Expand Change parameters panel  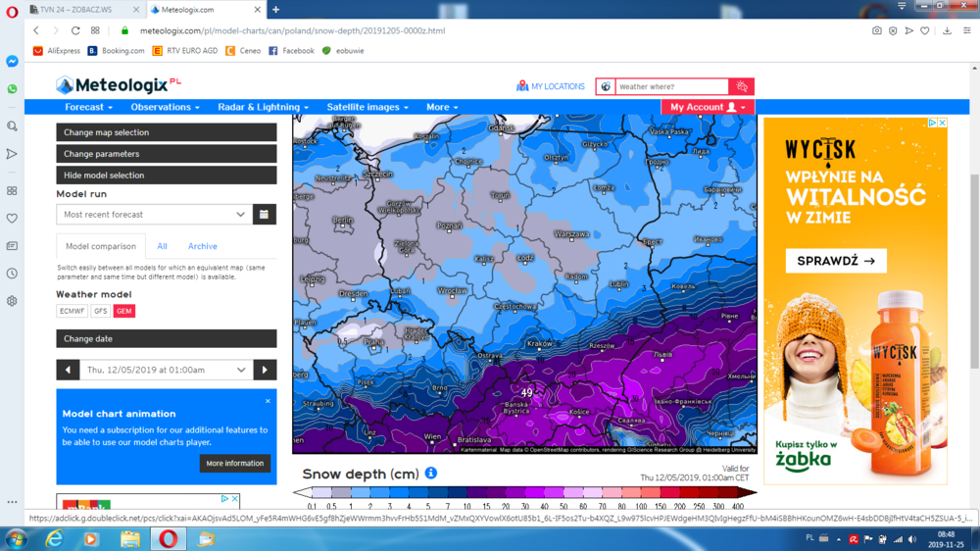[x=167, y=154]
